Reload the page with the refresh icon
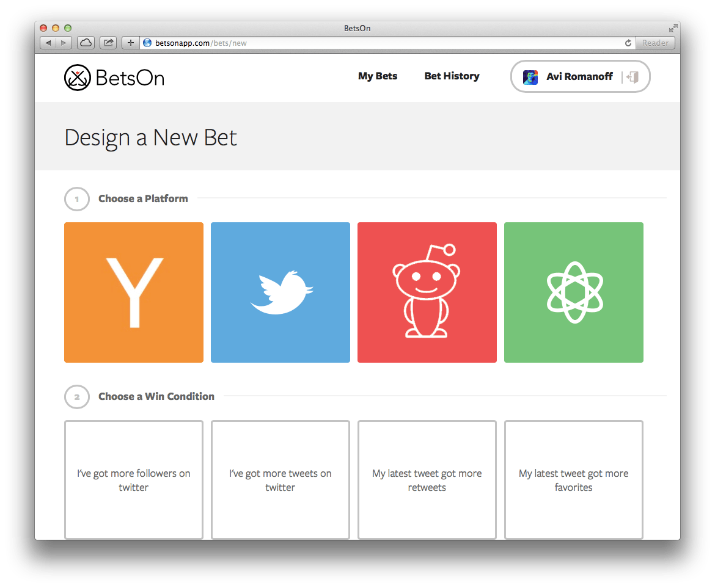715x588 pixels. pyautogui.click(x=628, y=43)
